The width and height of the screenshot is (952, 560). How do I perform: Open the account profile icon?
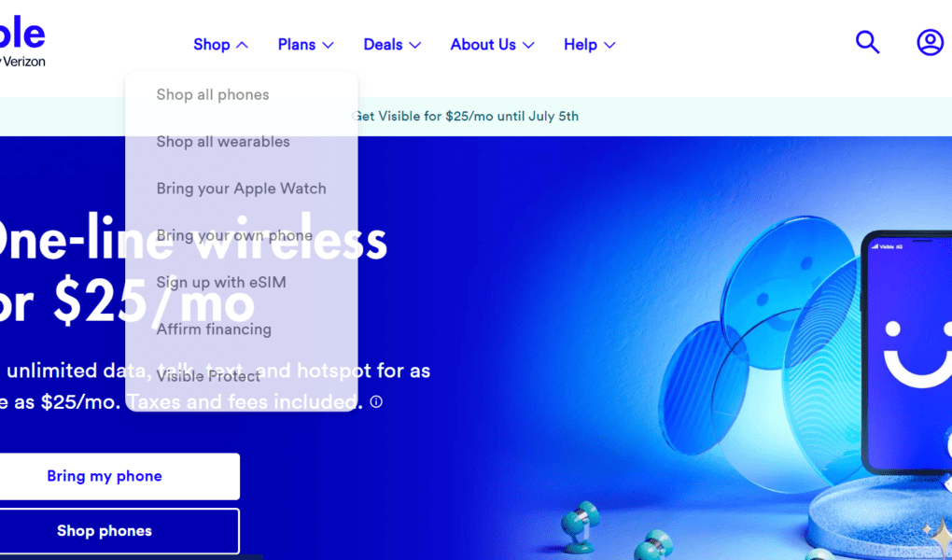pyautogui.click(x=930, y=43)
